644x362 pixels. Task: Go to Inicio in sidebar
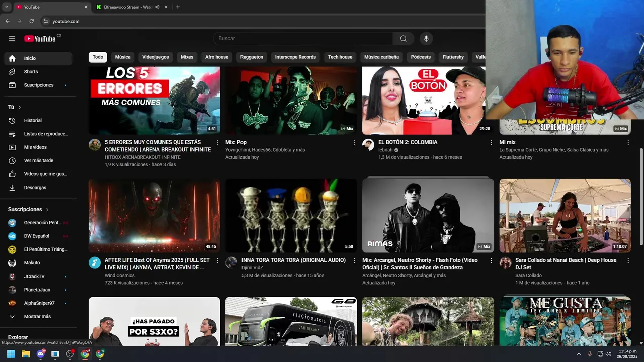(38, 58)
